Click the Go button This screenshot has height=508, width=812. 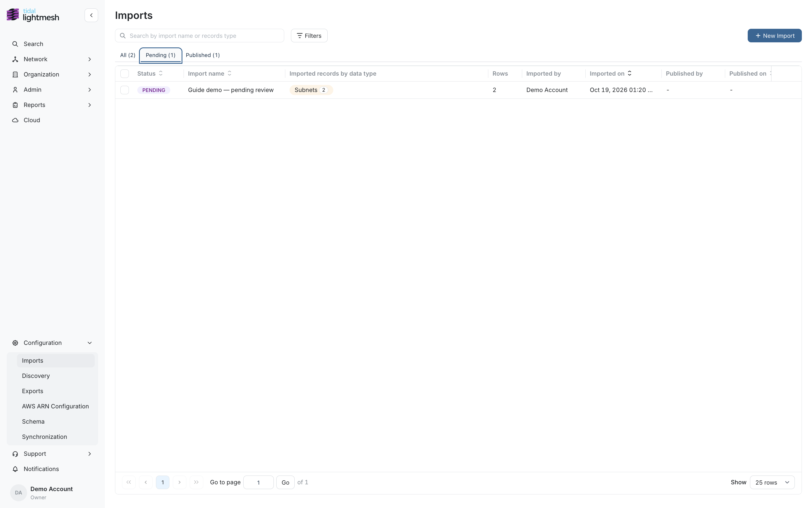(x=285, y=482)
